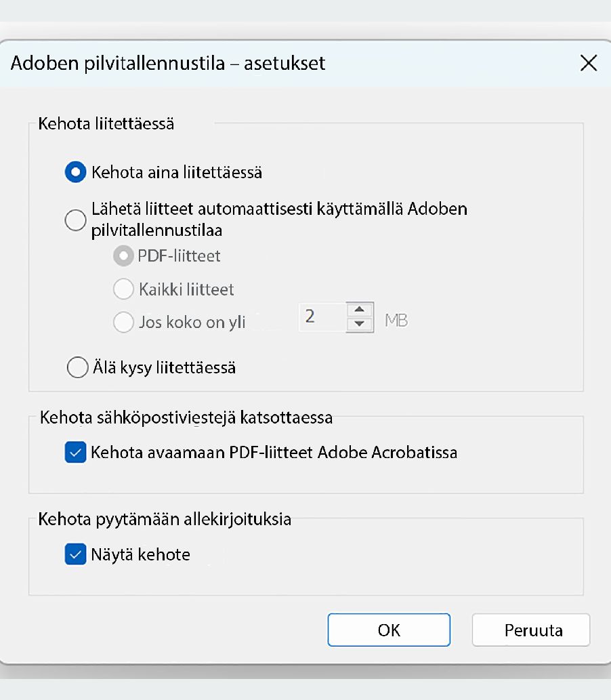The height and width of the screenshot is (700, 611).
Task: Choose the "PDF-liitteet" sub-option
Action: point(123,255)
